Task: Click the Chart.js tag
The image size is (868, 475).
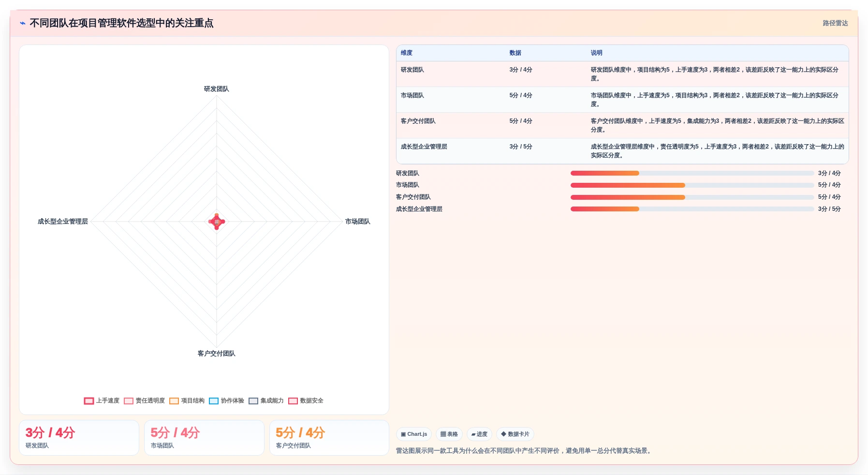Action: [414, 434]
